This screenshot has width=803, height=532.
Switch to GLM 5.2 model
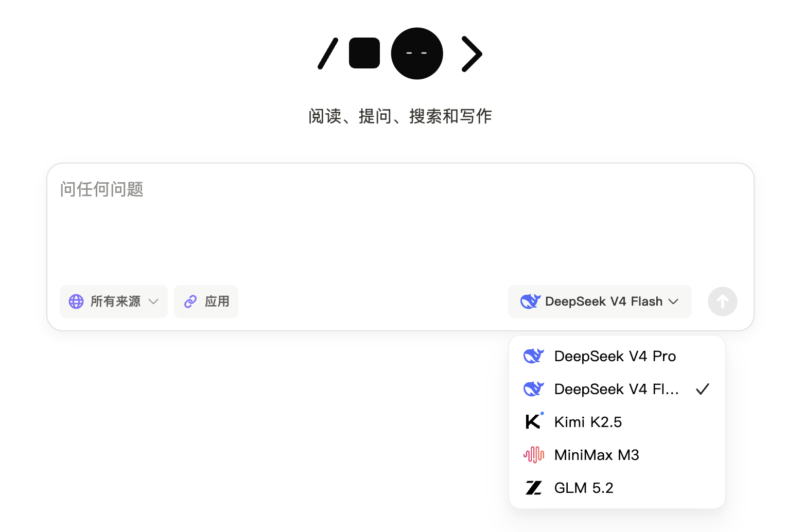click(x=617, y=488)
